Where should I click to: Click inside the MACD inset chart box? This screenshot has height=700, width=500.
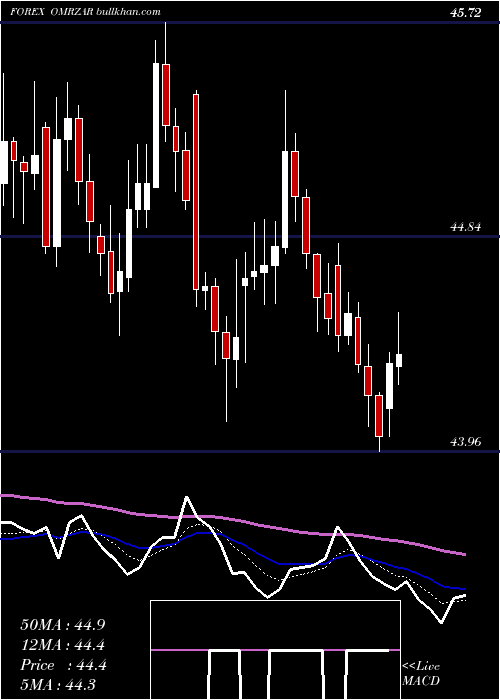275,650
